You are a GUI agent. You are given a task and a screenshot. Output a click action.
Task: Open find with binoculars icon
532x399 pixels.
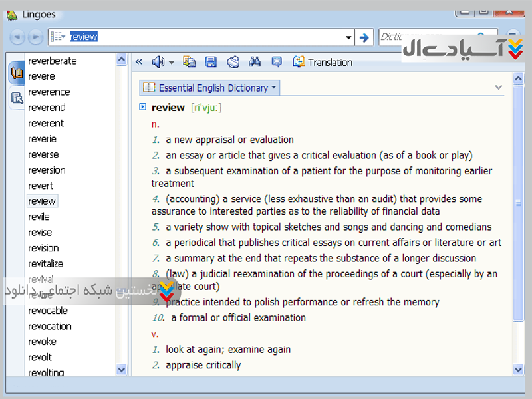pyautogui.click(x=255, y=62)
